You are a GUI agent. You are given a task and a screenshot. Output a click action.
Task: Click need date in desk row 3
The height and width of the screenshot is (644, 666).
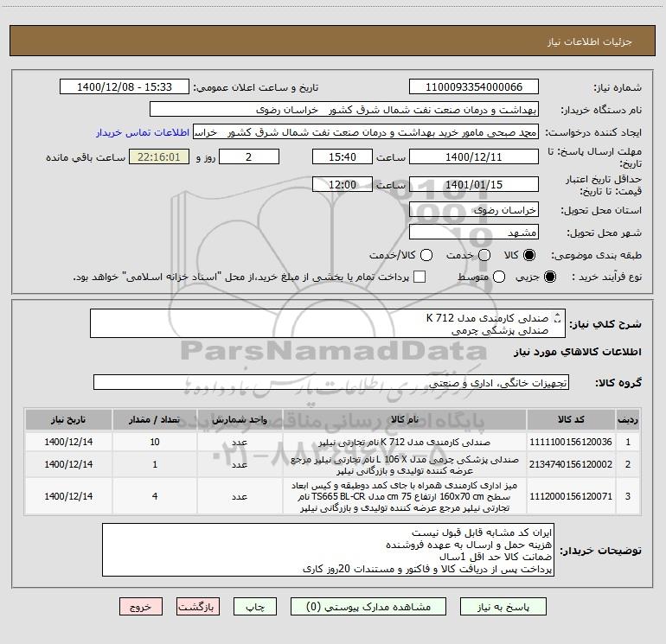tap(68, 496)
